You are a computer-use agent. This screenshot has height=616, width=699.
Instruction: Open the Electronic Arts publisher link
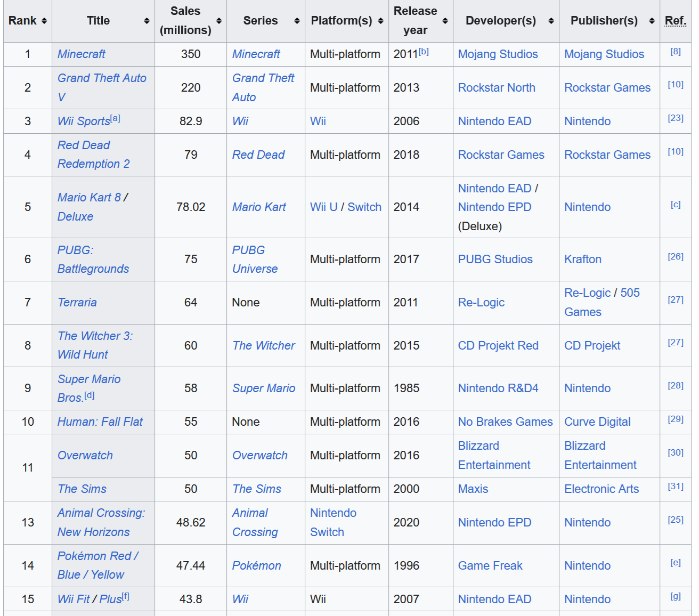602,489
